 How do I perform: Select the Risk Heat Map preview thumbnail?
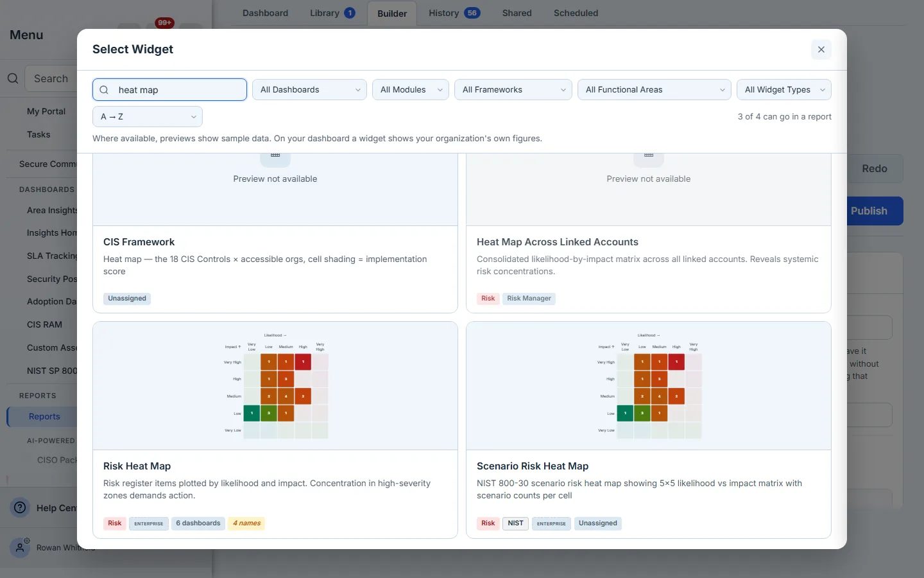[275, 386]
